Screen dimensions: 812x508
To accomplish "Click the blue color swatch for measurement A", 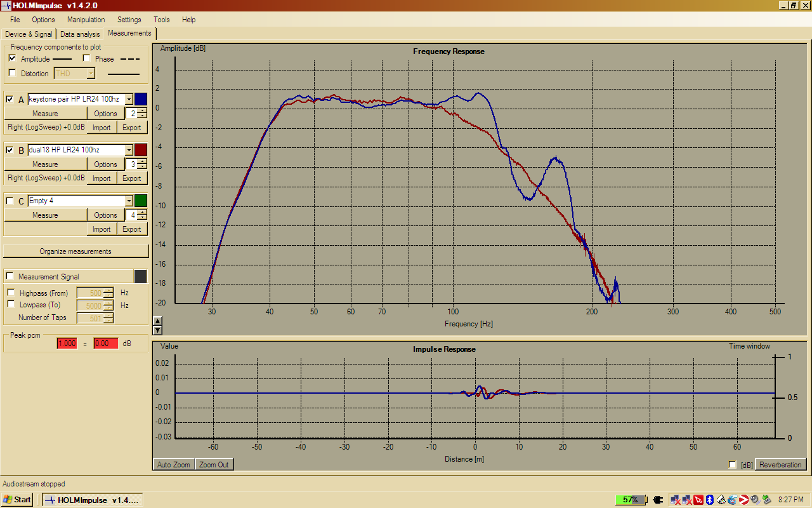I will pos(141,99).
